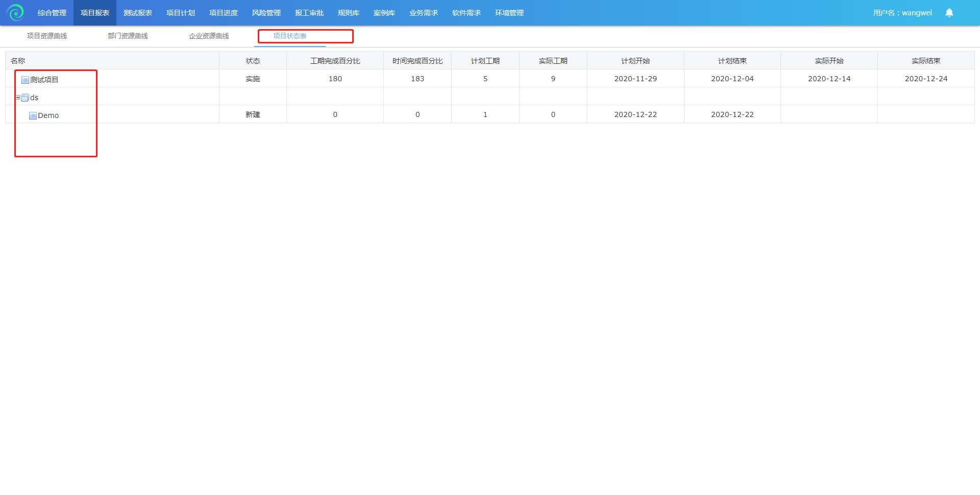980x495 pixels.
Task: Click the green swirl app logo
Action: click(x=15, y=12)
